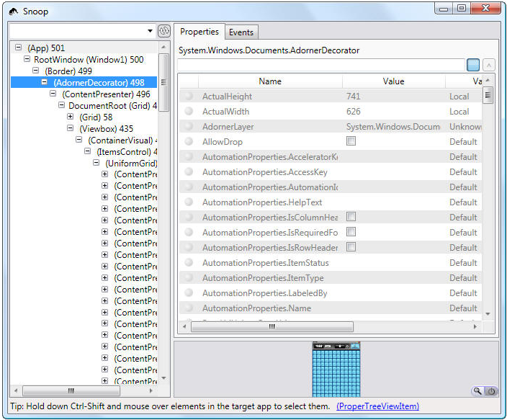Collapse the RootWindow (Window1) 500 node
This screenshot has width=507, height=420.
[27, 59]
